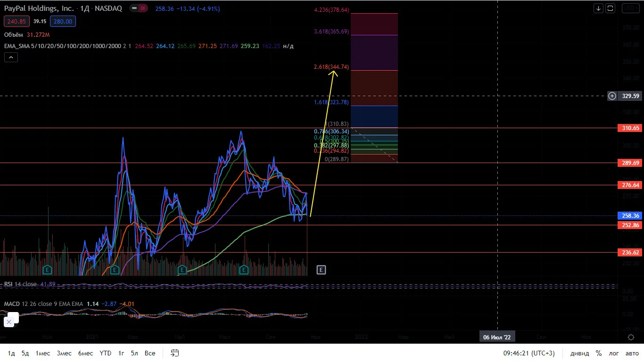Click the 09:46:21 (UTC+3) timezone selector
644x362 pixels.
pyautogui.click(x=529, y=353)
